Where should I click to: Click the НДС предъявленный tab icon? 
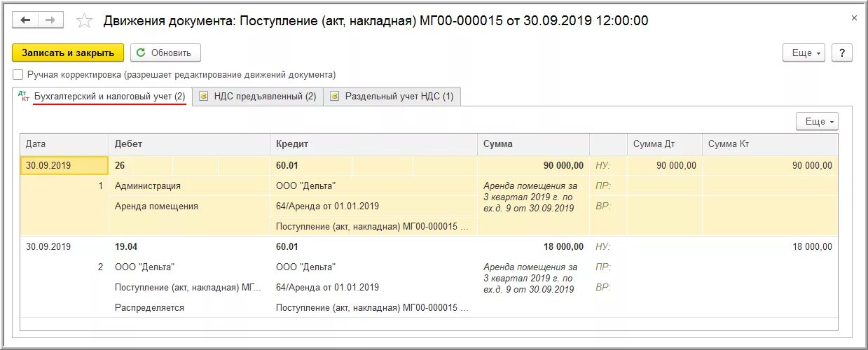click(204, 97)
